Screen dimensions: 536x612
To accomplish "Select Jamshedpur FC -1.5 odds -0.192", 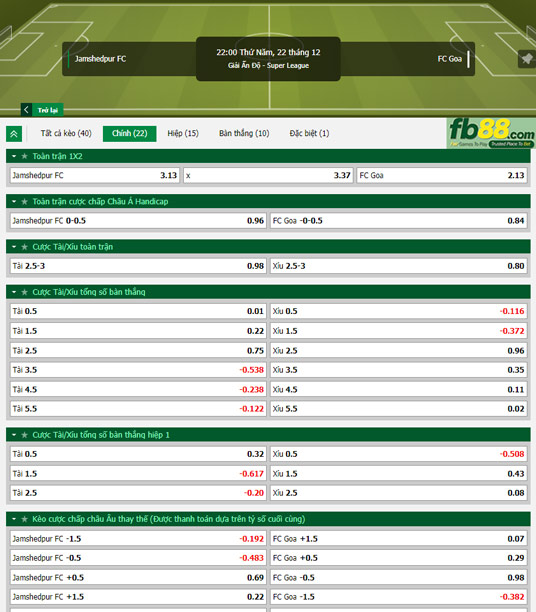I will click(x=138, y=539).
